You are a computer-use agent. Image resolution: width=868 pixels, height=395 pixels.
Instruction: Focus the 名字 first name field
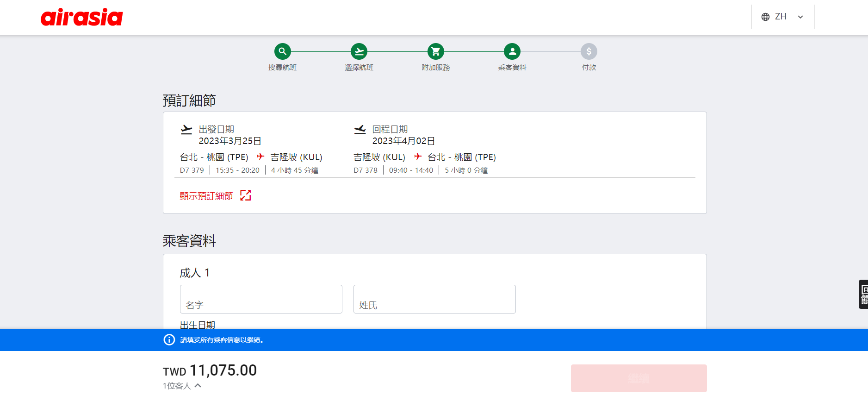261,299
